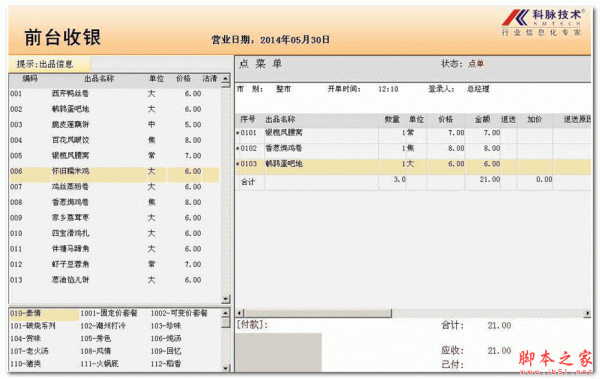Image resolution: width=600 pixels, height=379 pixels.
Task: Click category panel scroll down arrow
Action: pyautogui.click(x=225, y=368)
